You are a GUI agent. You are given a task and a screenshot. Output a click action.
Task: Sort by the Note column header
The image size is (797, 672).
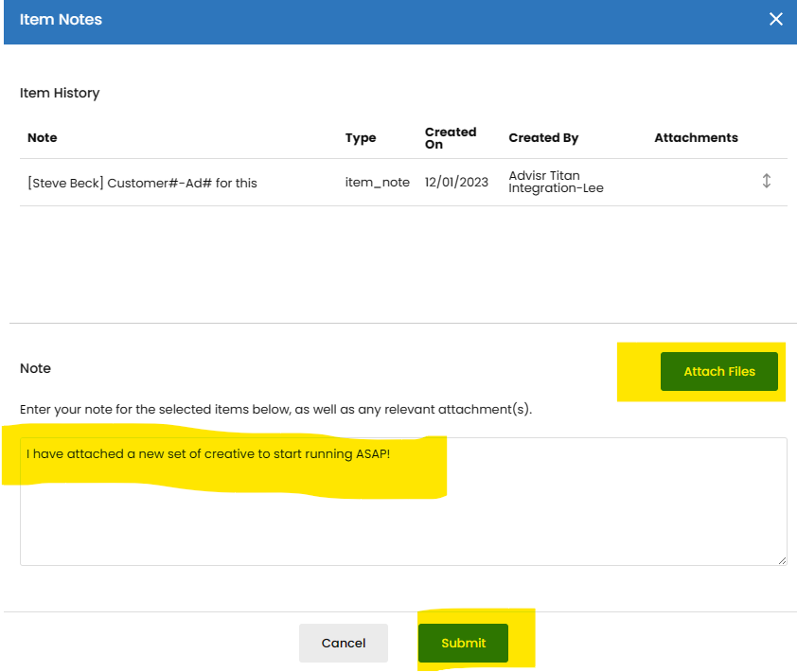(x=43, y=138)
